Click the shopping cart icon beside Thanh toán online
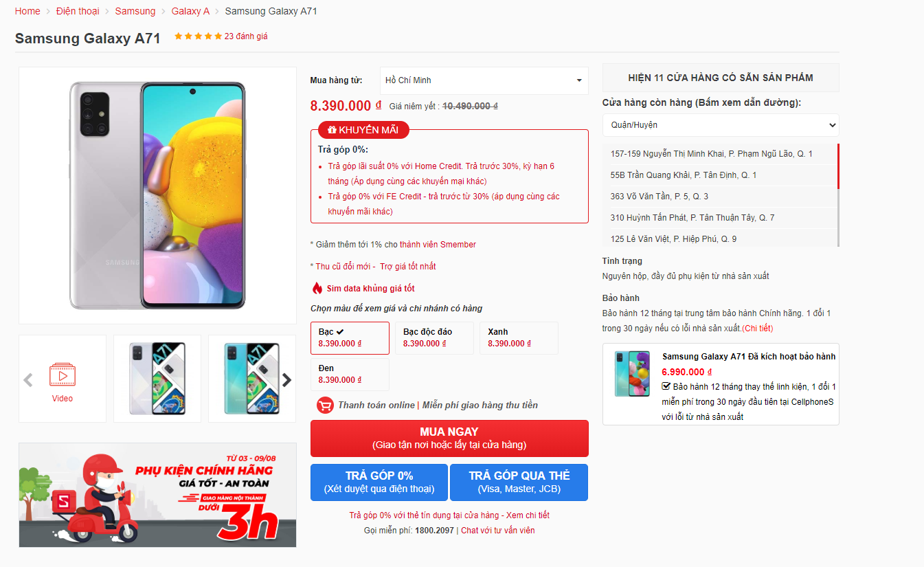Image resolution: width=924 pixels, height=567 pixels. (325, 405)
